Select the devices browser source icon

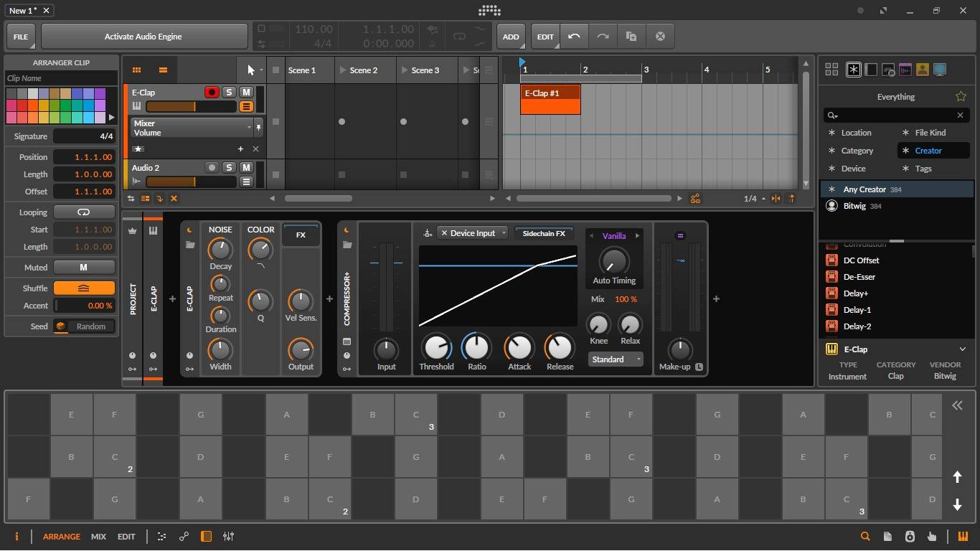coord(871,70)
